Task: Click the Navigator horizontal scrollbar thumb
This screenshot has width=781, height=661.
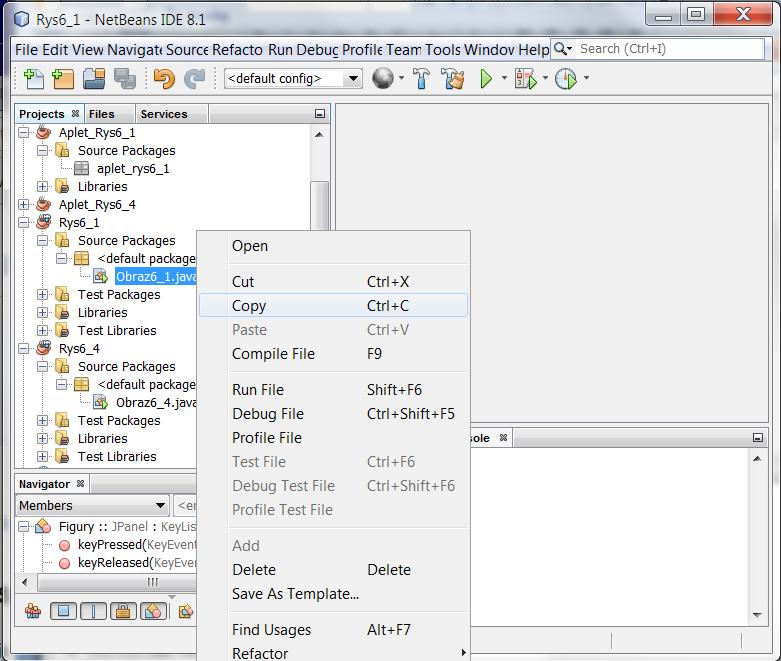Action: pyautogui.click(x=117, y=582)
